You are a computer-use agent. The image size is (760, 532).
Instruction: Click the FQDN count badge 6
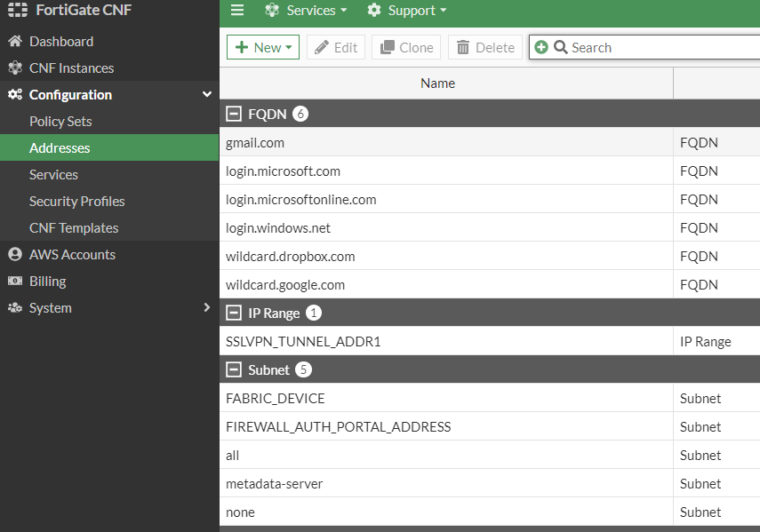point(300,114)
